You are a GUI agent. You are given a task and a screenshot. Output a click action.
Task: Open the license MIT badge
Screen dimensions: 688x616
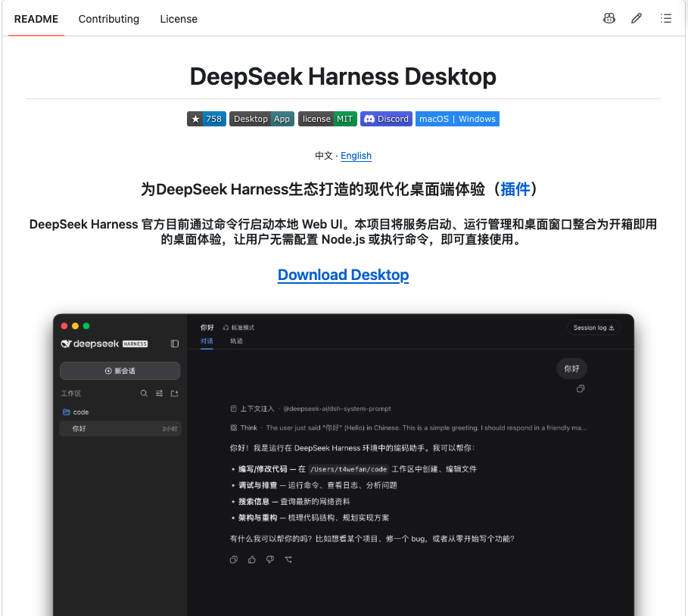327,119
